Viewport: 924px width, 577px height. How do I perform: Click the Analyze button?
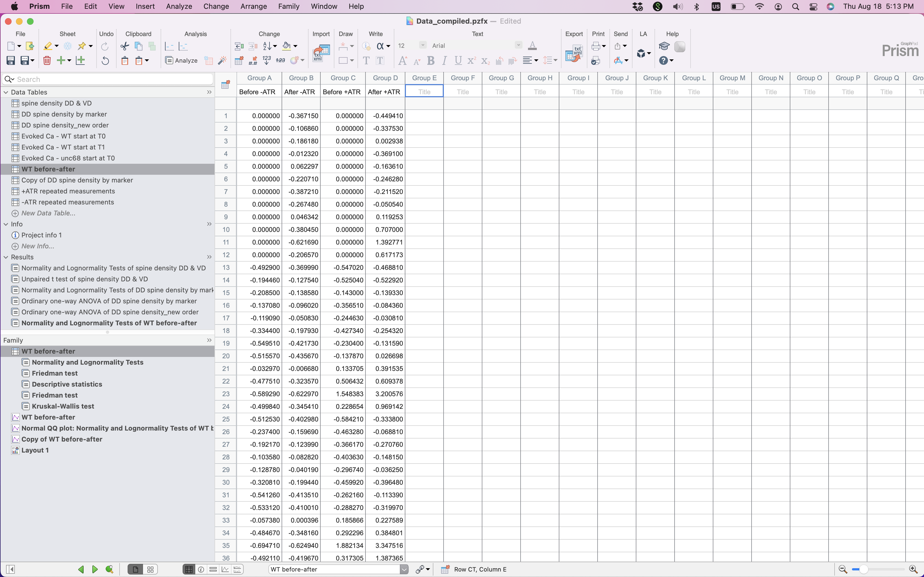(182, 61)
